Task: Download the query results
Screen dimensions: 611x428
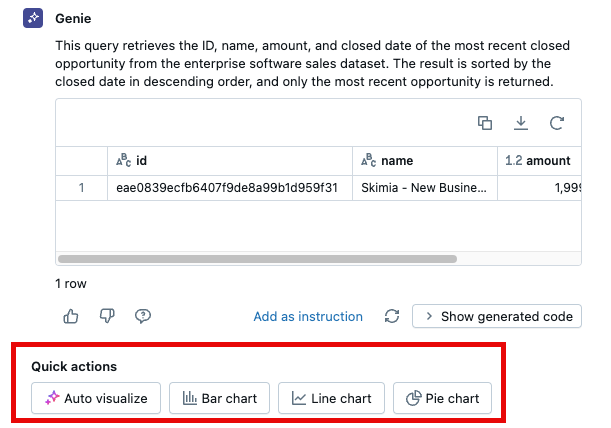Action: pos(521,123)
